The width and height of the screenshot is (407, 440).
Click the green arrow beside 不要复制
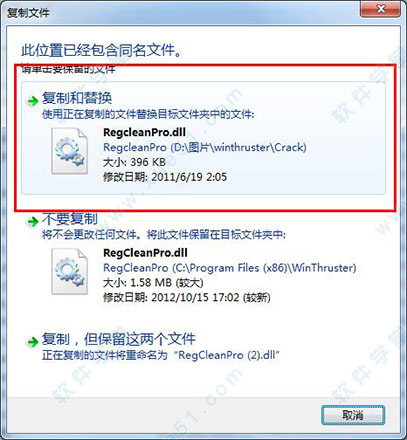pos(33,221)
